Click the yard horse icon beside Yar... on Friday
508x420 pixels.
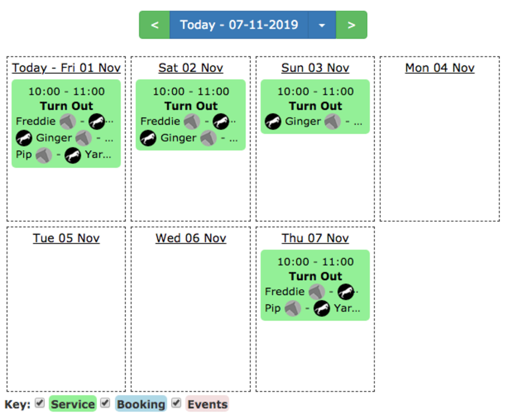pos(73,155)
